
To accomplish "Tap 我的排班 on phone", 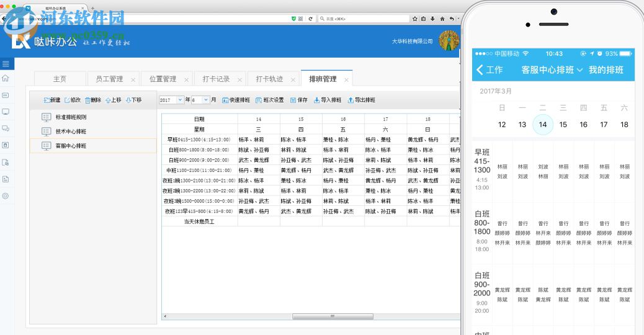I will point(606,70).
